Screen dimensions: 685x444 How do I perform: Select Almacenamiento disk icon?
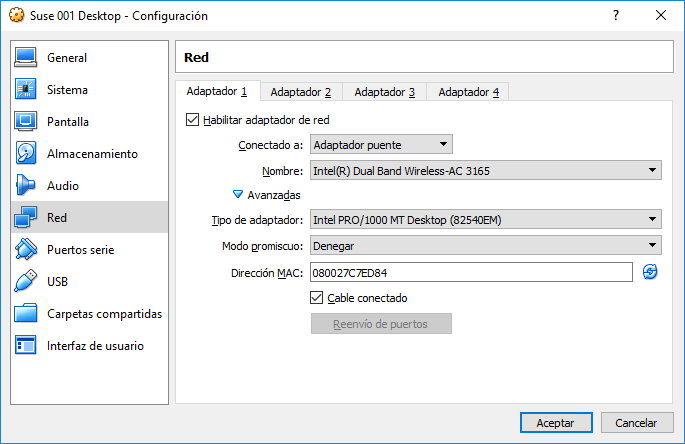(x=27, y=154)
